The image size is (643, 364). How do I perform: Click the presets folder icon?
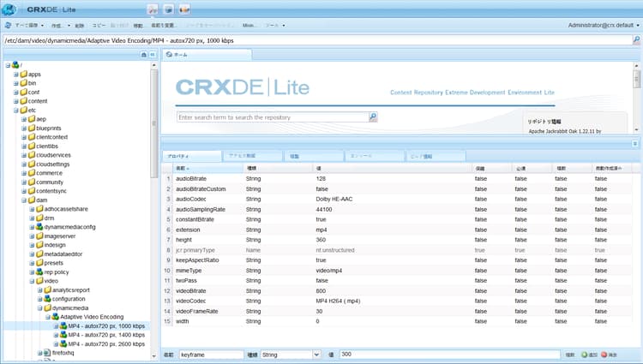tap(39, 263)
